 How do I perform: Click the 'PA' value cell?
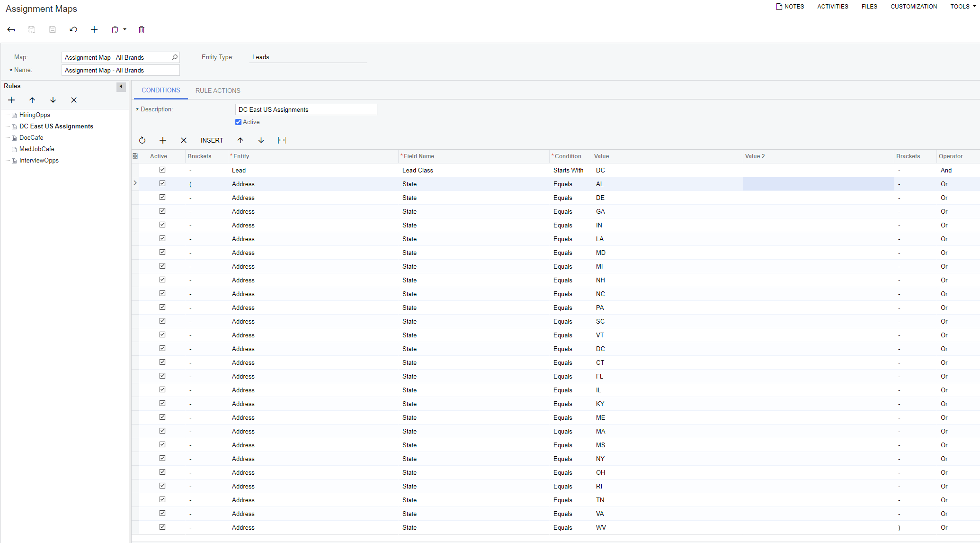pyautogui.click(x=668, y=308)
